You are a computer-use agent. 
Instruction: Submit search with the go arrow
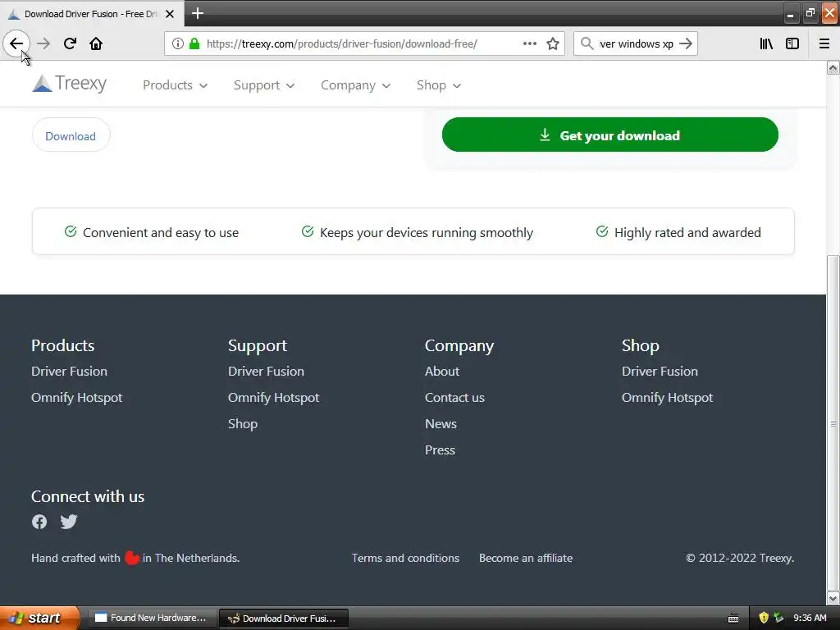click(686, 43)
